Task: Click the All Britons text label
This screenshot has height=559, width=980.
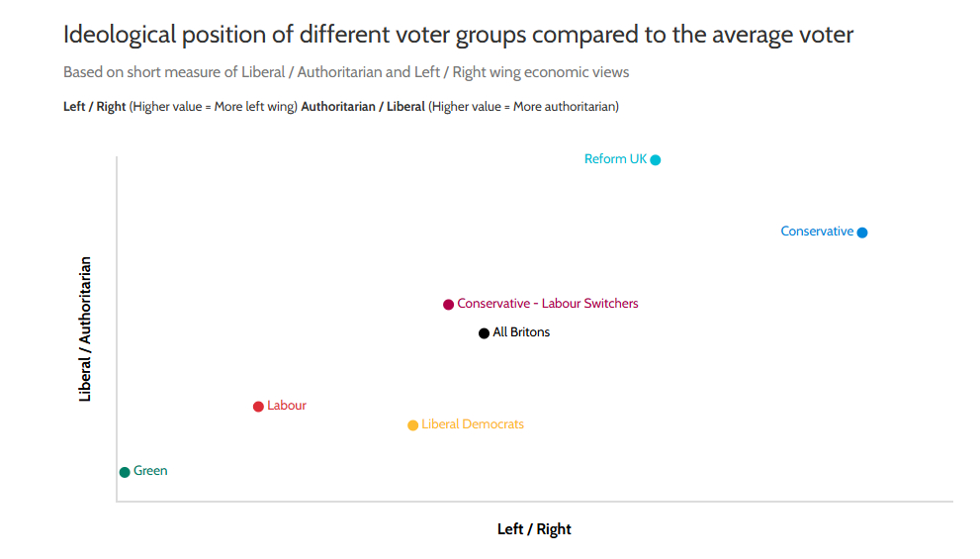Action: pyautogui.click(x=521, y=332)
